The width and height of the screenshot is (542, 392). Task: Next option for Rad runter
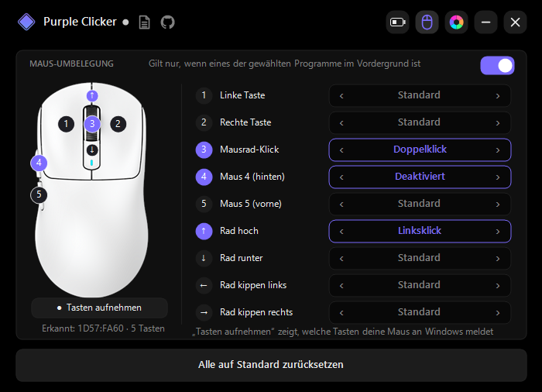click(x=498, y=259)
